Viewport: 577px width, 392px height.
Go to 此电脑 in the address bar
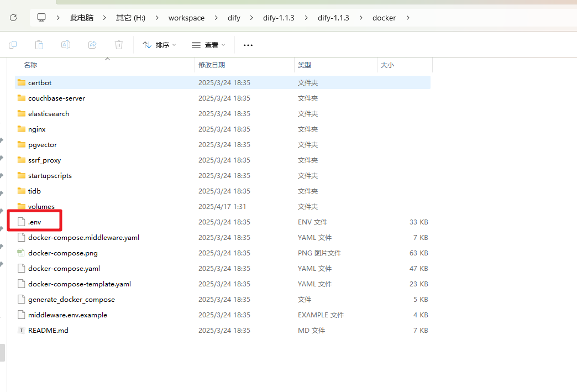(82, 18)
